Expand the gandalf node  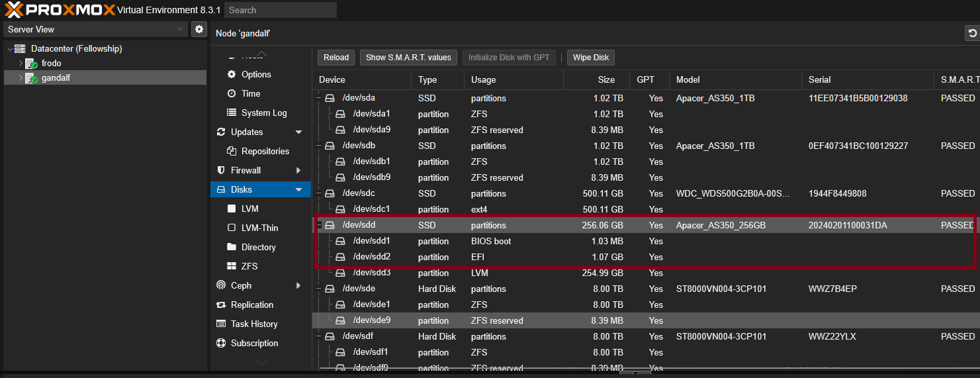[x=21, y=78]
